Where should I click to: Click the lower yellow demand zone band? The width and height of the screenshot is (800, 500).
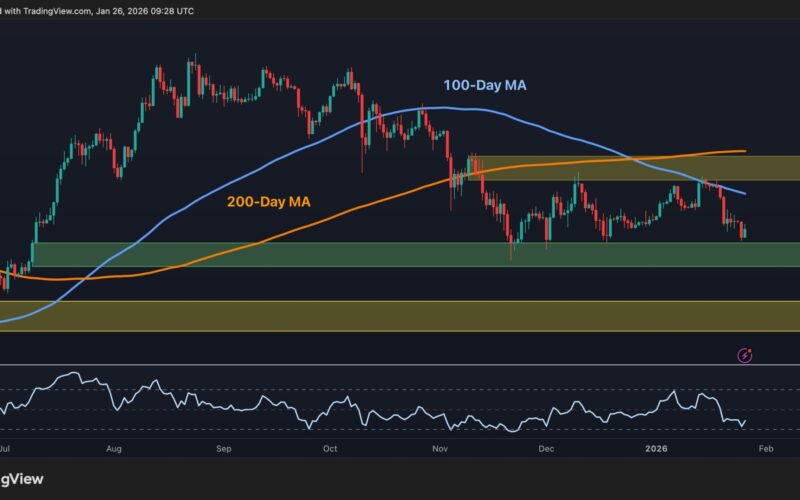[400, 315]
